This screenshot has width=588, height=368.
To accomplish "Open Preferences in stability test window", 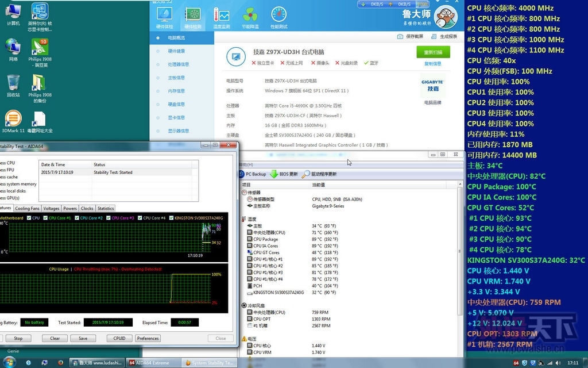I will tap(148, 338).
